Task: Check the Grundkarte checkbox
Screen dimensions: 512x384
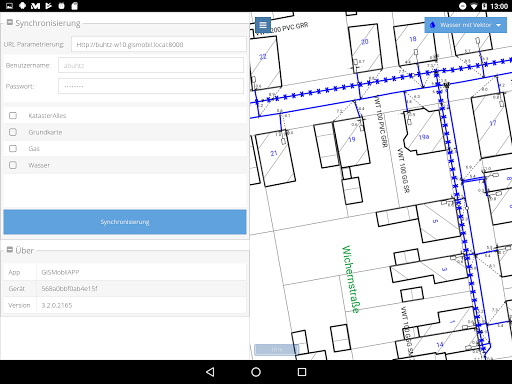Action: point(13,132)
